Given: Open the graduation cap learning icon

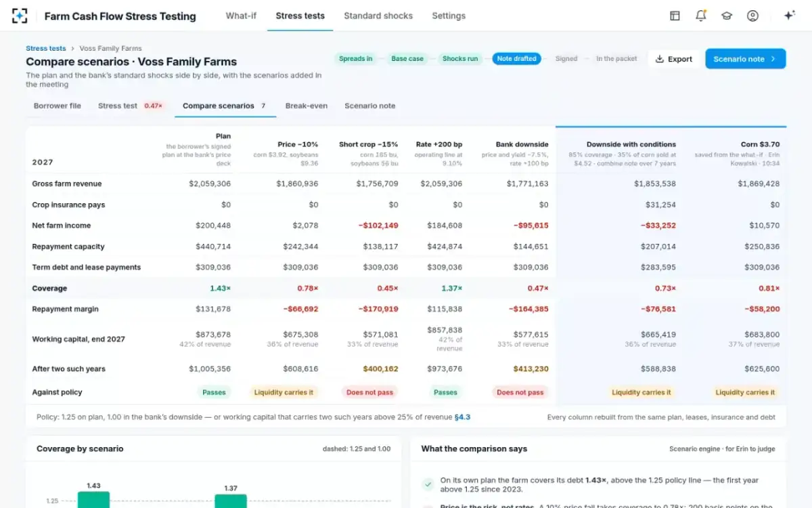Looking at the screenshot, I should coord(727,16).
